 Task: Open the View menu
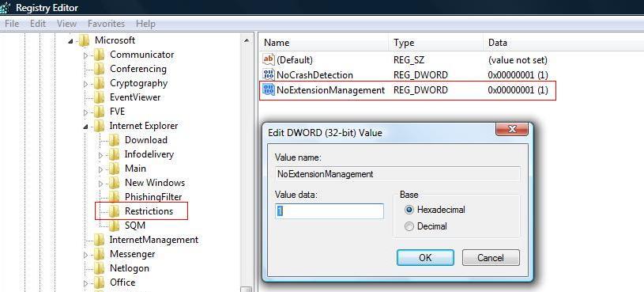point(66,24)
